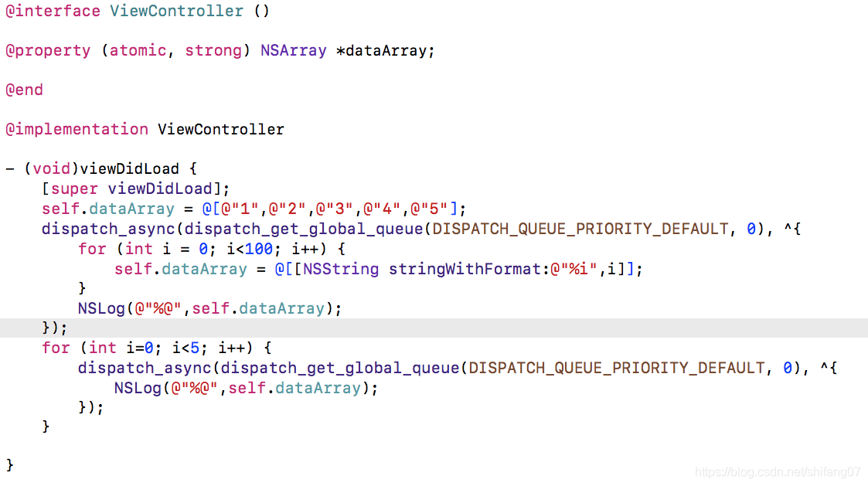Click the second dispatch_async line inside loop

[x=458, y=368]
